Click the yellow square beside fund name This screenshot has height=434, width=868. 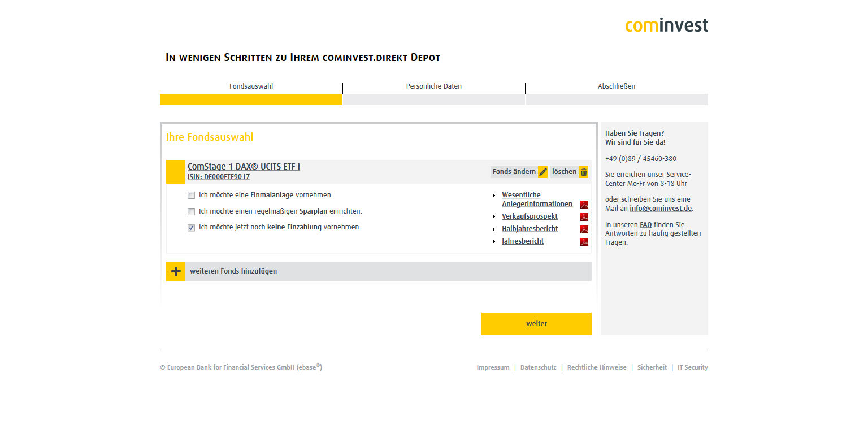coord(176,172)
